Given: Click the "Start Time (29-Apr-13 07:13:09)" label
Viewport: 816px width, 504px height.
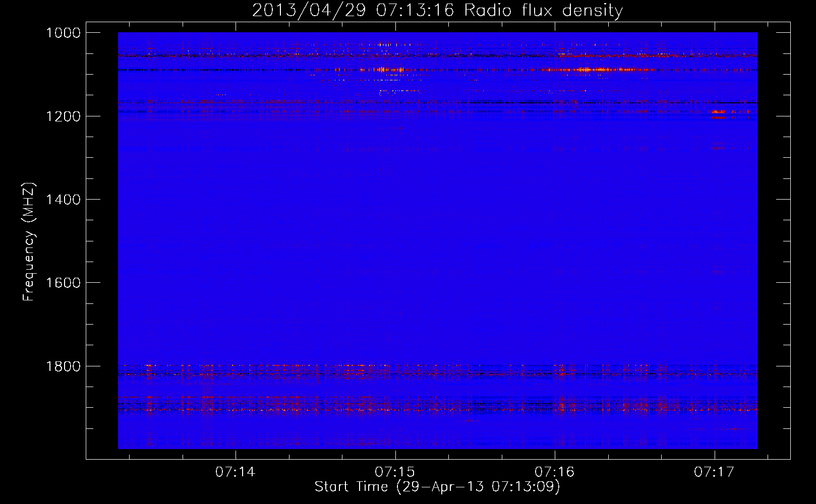Looking at the screenshot, I should (437, 487).
